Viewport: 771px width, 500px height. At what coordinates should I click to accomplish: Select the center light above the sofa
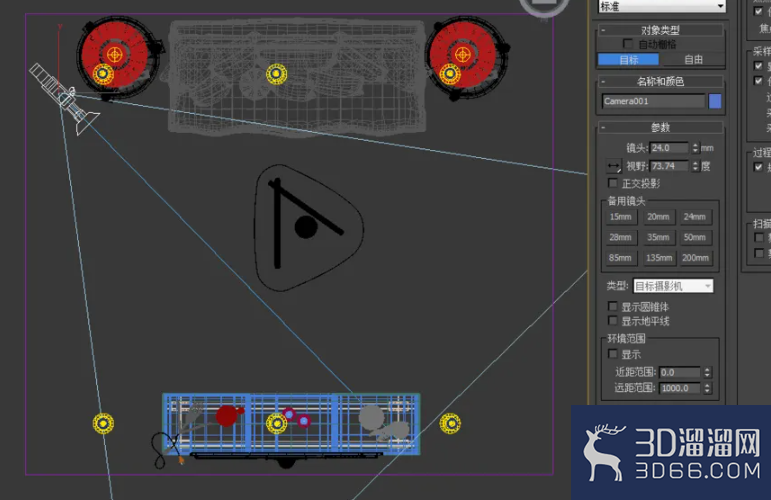coord(276,74)
